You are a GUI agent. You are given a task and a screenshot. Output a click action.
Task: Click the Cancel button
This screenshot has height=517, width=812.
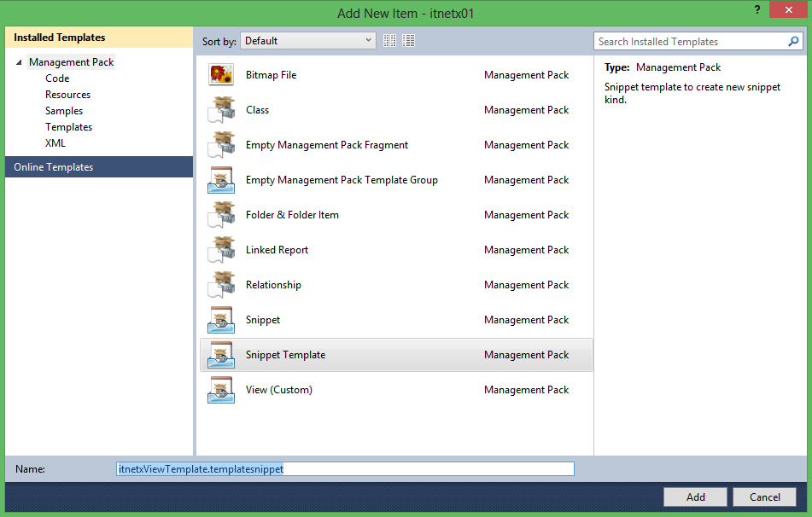click(x=764, y=497)
